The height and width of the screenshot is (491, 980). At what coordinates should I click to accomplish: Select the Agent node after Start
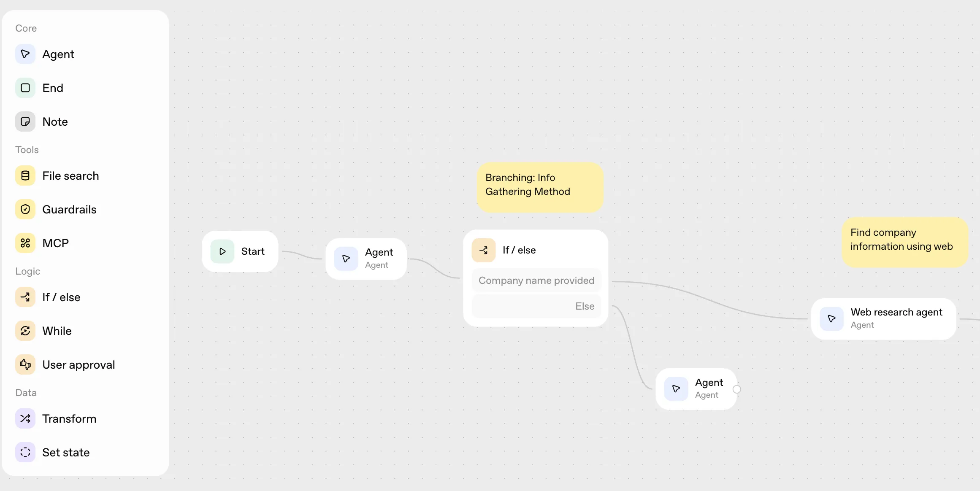(x=366, y=259)
